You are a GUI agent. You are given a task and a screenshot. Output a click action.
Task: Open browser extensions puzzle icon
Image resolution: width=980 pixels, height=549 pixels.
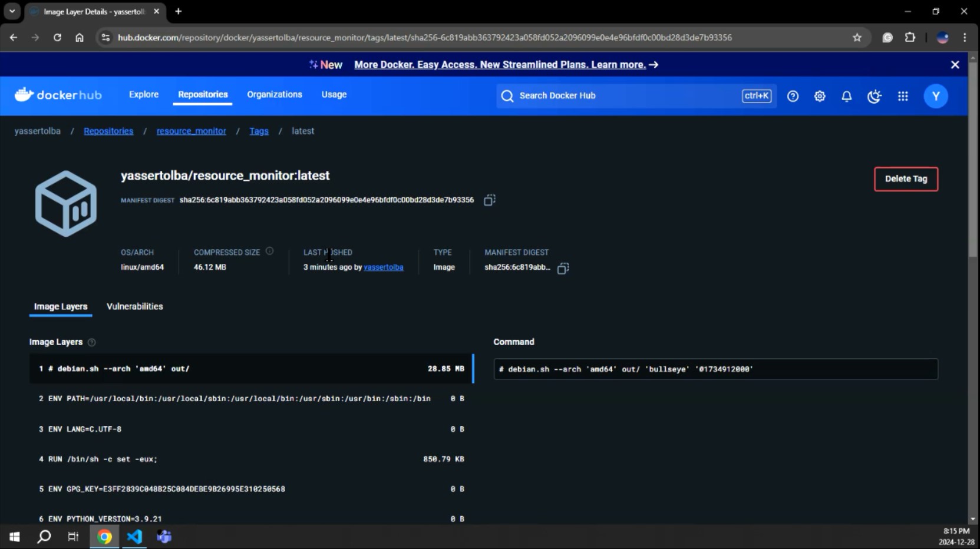pyautogui.click(x=910, y=37)
